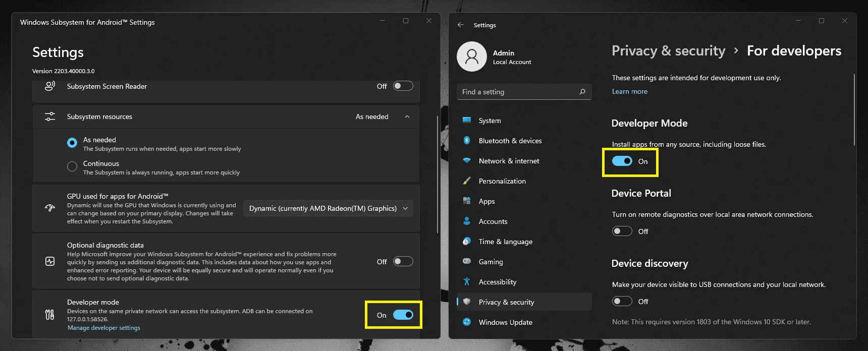Enable the Device discovery toggle
This screenshot has width=868, height=351.
coord(622,301)
